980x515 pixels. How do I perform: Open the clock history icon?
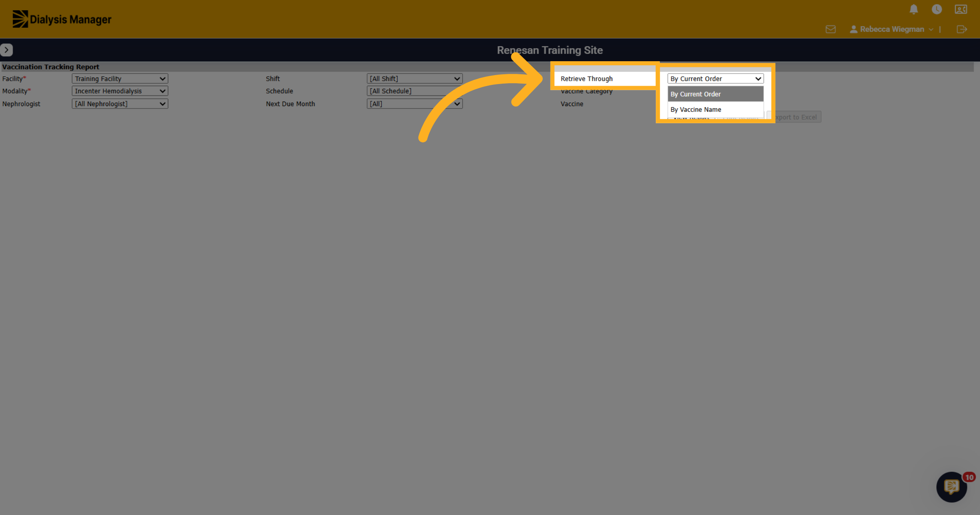tap(937, 9)
